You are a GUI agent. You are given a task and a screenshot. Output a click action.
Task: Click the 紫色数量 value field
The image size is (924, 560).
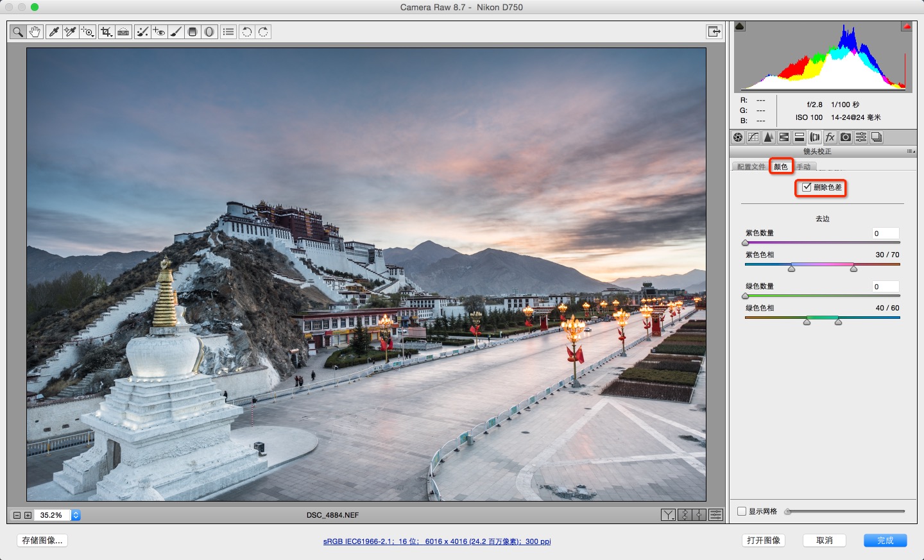(886, 233)
